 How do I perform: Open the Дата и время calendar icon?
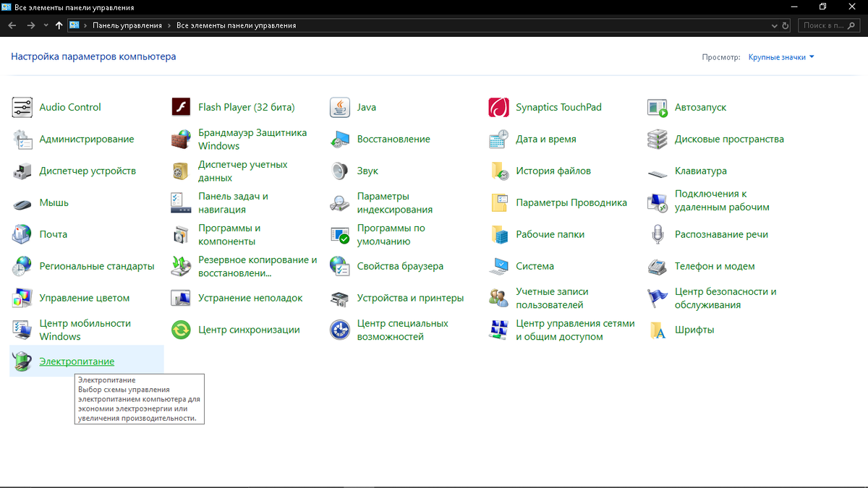pos(498,139)
